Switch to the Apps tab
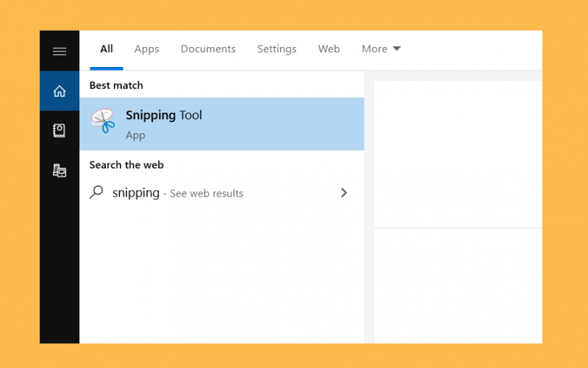The height and width of the screenshot is (368, 588). (146, 49)
